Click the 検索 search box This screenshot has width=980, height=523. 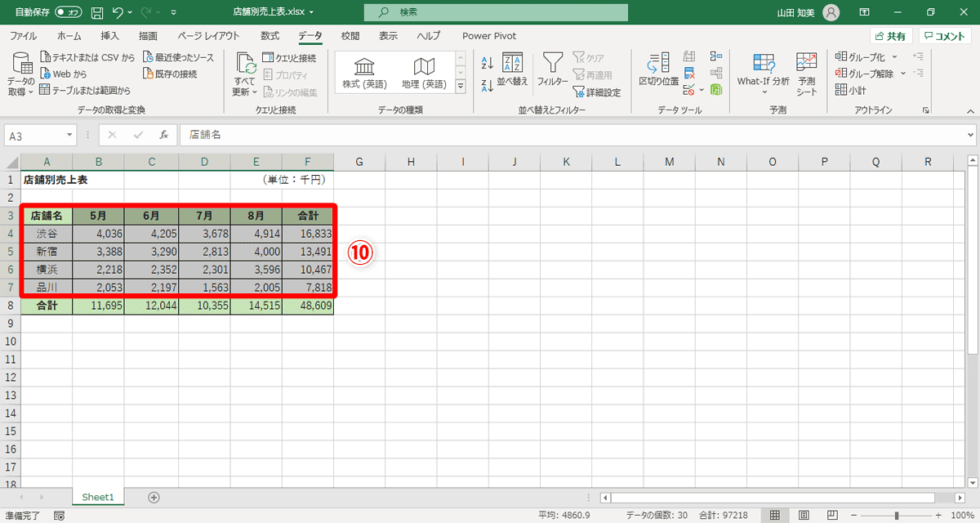[497, 12]
